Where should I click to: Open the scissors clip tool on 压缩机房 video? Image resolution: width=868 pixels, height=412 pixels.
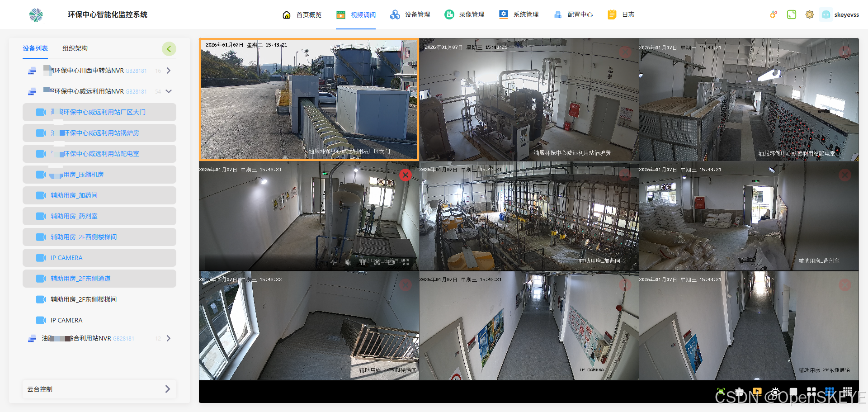point(377,262)
